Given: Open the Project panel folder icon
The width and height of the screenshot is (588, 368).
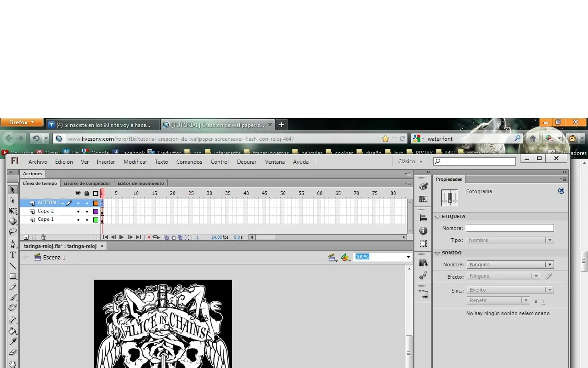Looking at the screenshot, I should pyautogui.click(x=424, y=294).
